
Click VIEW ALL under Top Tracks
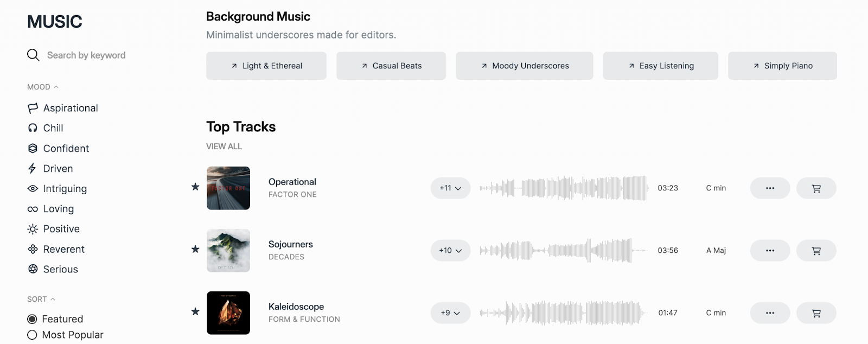[224, 146]
